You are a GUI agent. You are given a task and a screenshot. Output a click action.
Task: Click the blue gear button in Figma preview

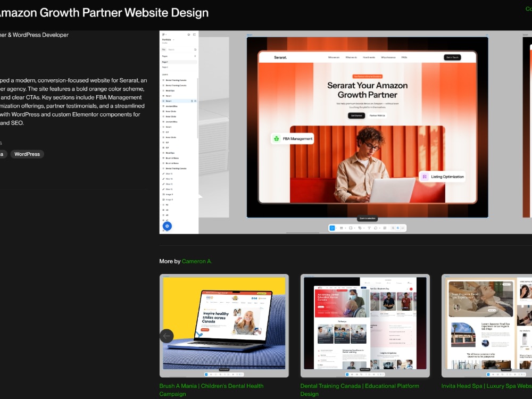(167, 226)
